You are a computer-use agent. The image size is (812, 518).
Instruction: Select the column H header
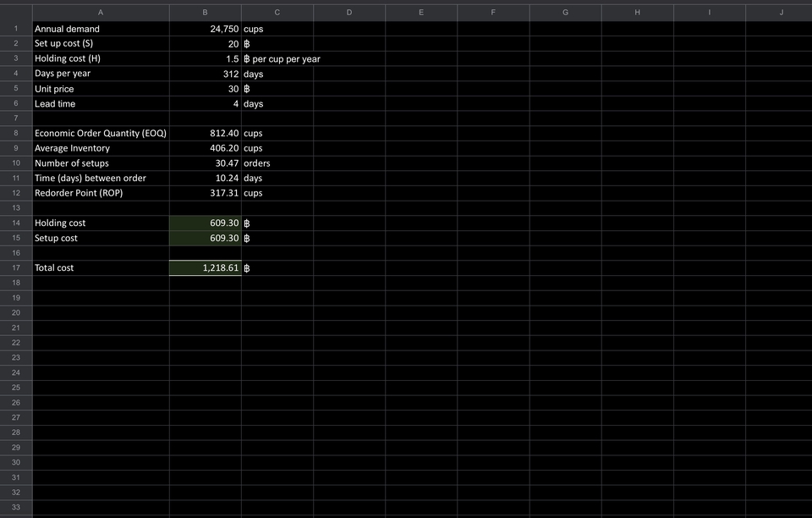click(638, 13)
